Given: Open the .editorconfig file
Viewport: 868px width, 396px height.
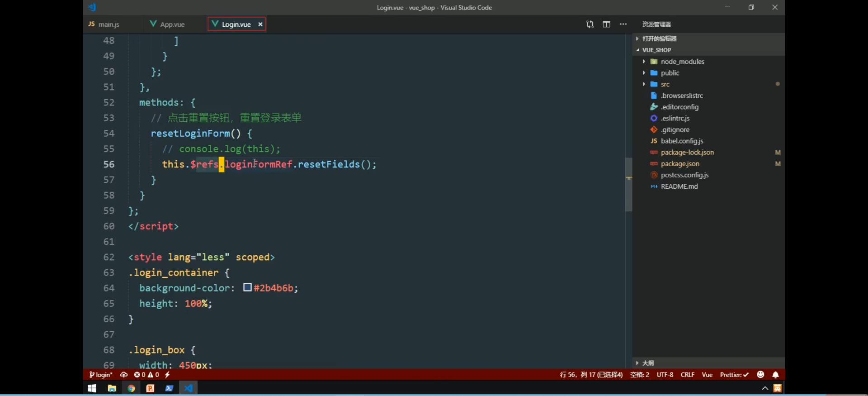Looking at the screenshot, I should click(708, 107).
